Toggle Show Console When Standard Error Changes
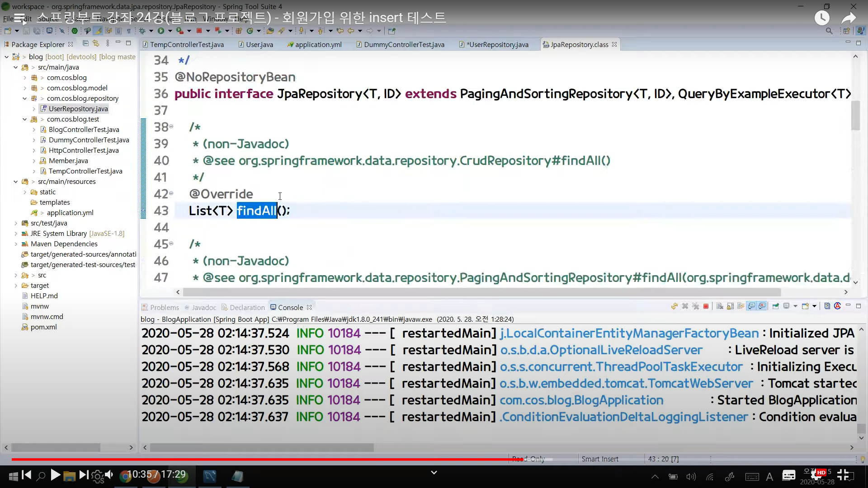Screen dimensions: 868x488 click(762, 306)
